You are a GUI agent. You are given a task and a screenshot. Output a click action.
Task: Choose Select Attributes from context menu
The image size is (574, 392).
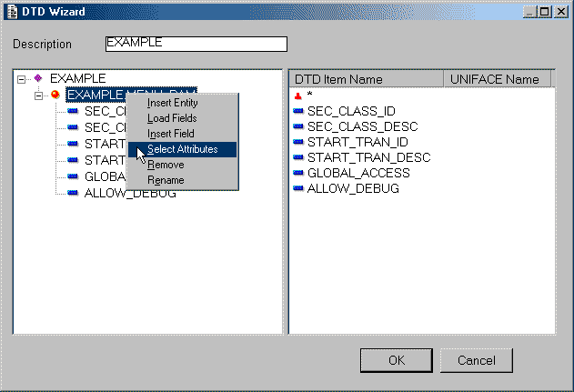click(x=182, y=149)
